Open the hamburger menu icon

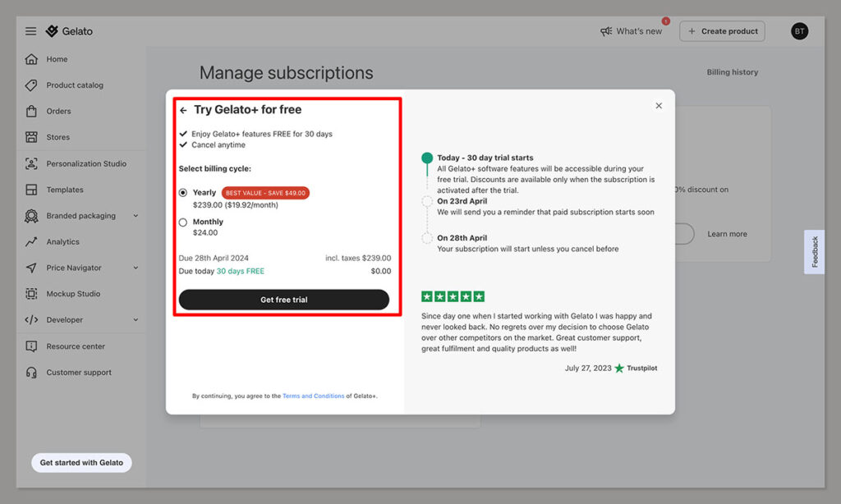(30, 31)
